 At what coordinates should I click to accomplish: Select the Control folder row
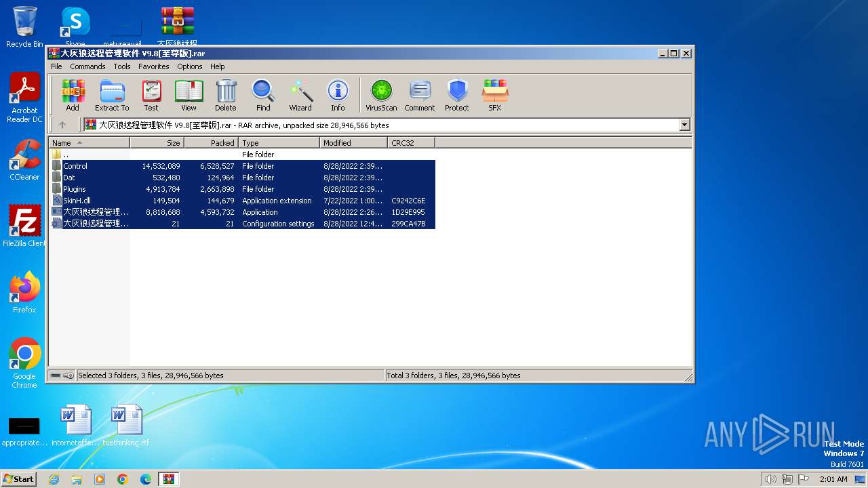[x=243, y=166]
